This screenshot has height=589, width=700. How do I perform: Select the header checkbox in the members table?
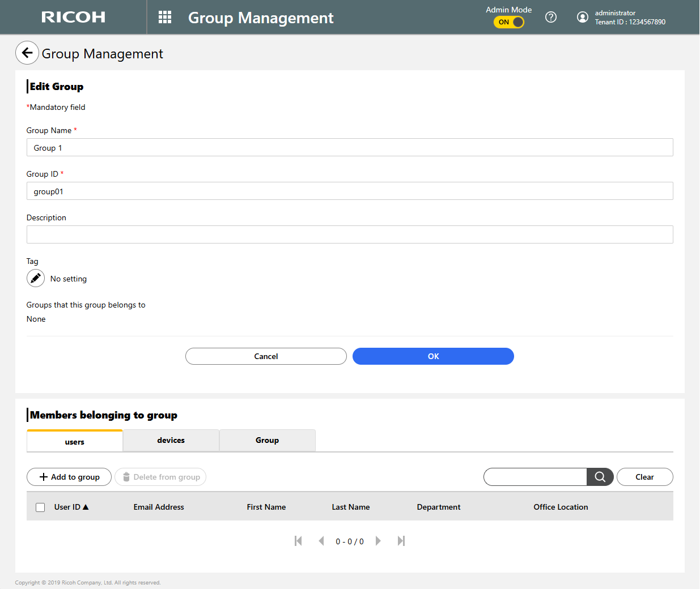tap(40, 507)
